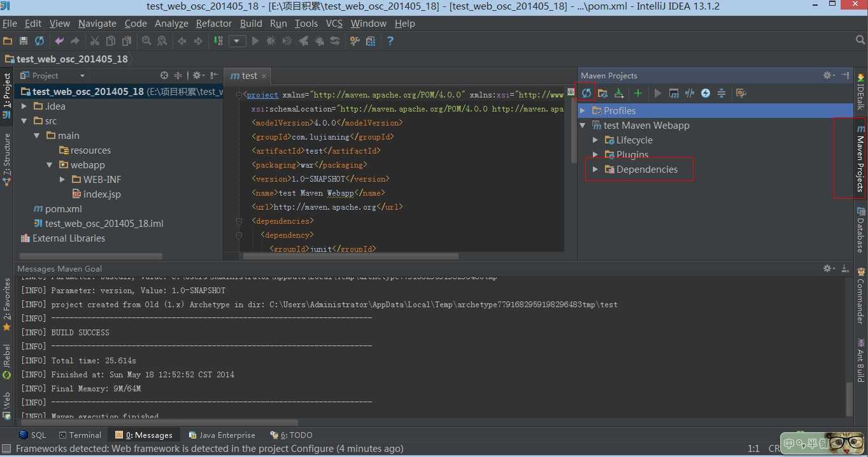Click the Cut scissors icon in toolbar
868x457 pixels.
(94, 41)
